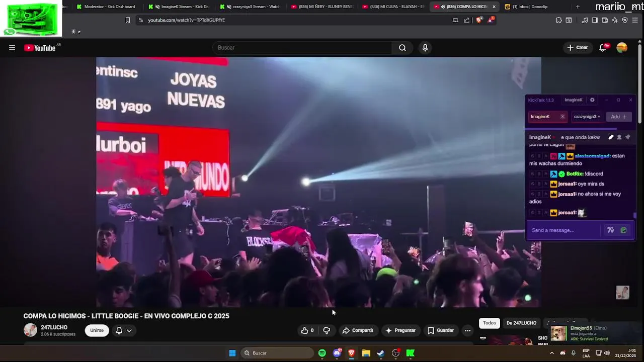Click ImagineK title button in KickTalk titlebar
Viewport: 644px width, 362px height.
pyautogui.click(x=574, y=100)
